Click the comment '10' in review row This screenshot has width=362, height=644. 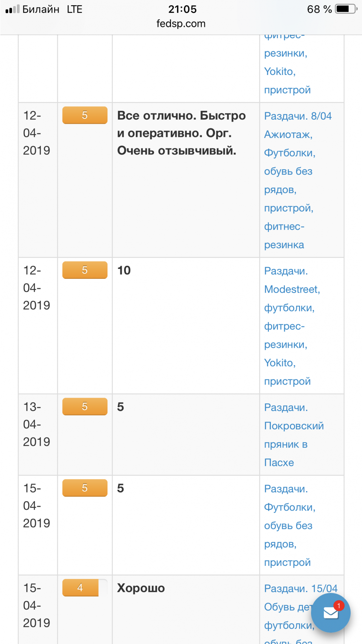[124, 270]
